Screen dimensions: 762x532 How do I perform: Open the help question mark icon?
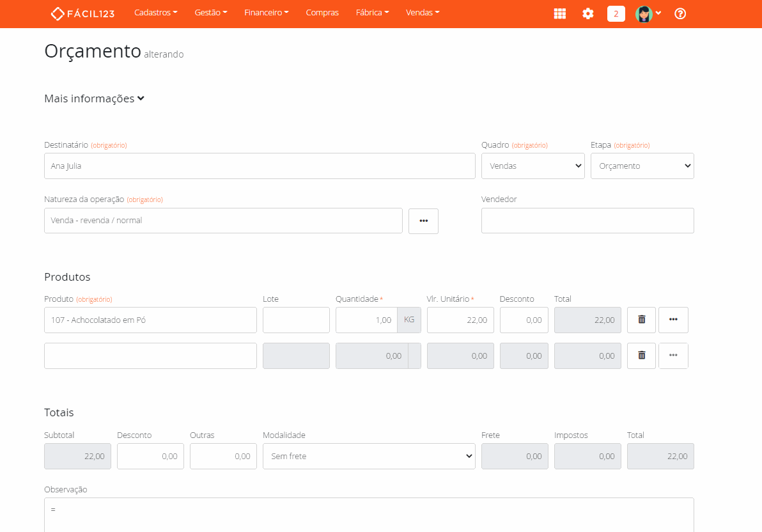(680, 13)
